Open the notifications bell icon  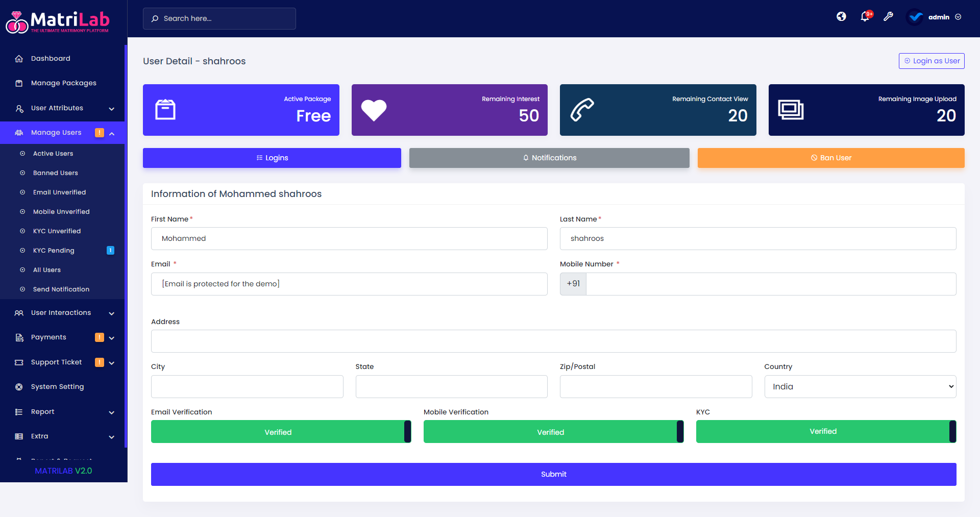coord(865,17)
